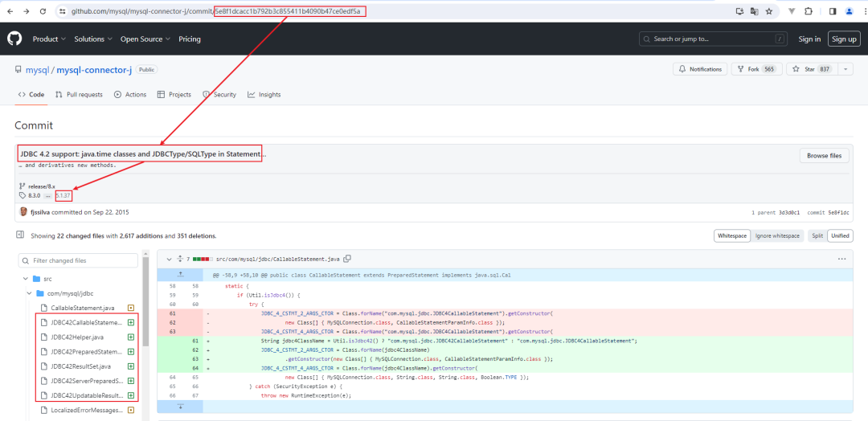Collapse the CallableStatement.java diff chevron
Image resolution: width=868 pixels, height=421 pixels.
pos(168,259)
